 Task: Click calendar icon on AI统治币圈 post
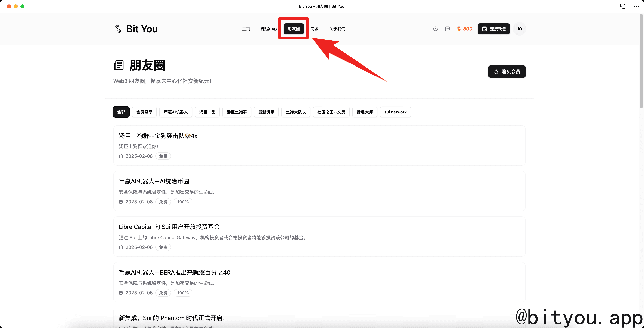click(x=121, y=202)
